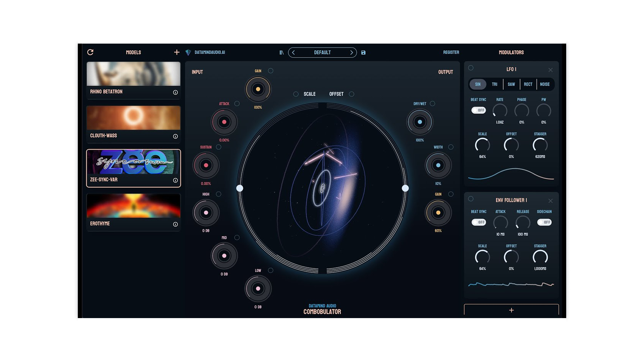The width and height of the screenshot is (644, 362).
Task: Click the refresh models icon
Action: 90,52
